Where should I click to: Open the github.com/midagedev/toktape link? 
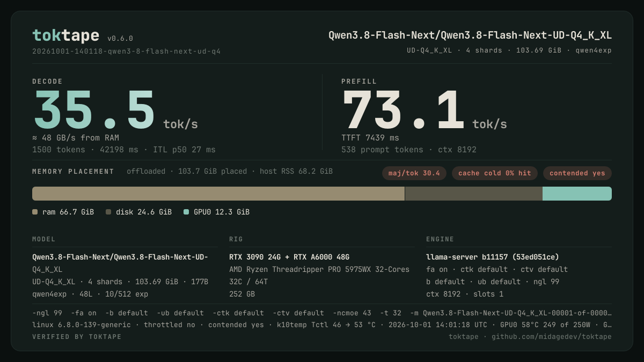[x=552, y=337]
